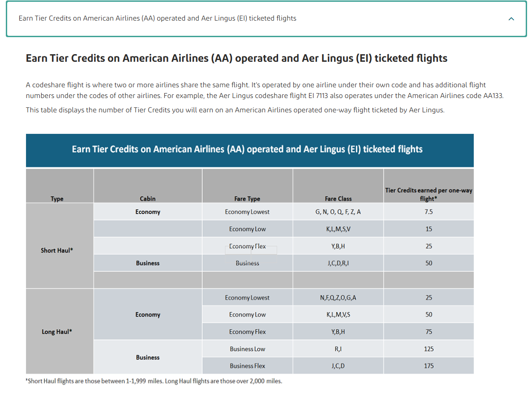Select the Economy Flex fare type cell

coord(247,246)
